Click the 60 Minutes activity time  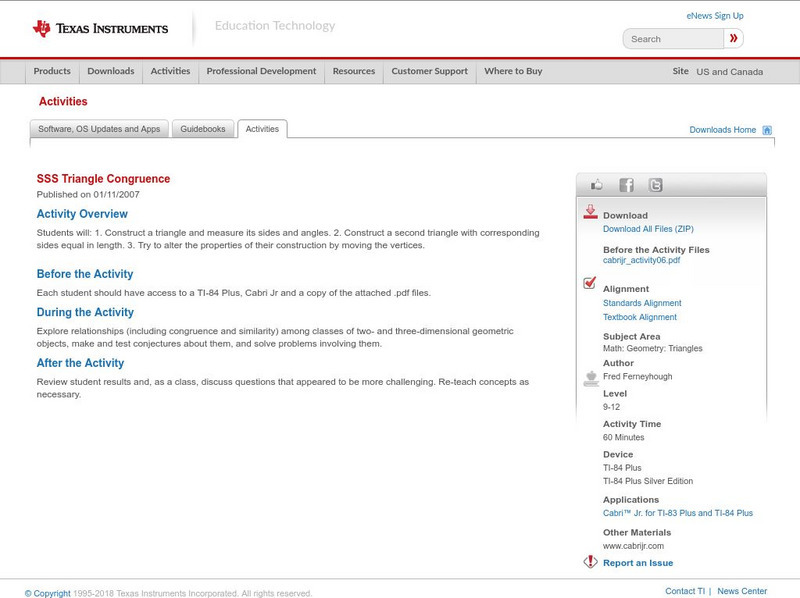[623, 437]
